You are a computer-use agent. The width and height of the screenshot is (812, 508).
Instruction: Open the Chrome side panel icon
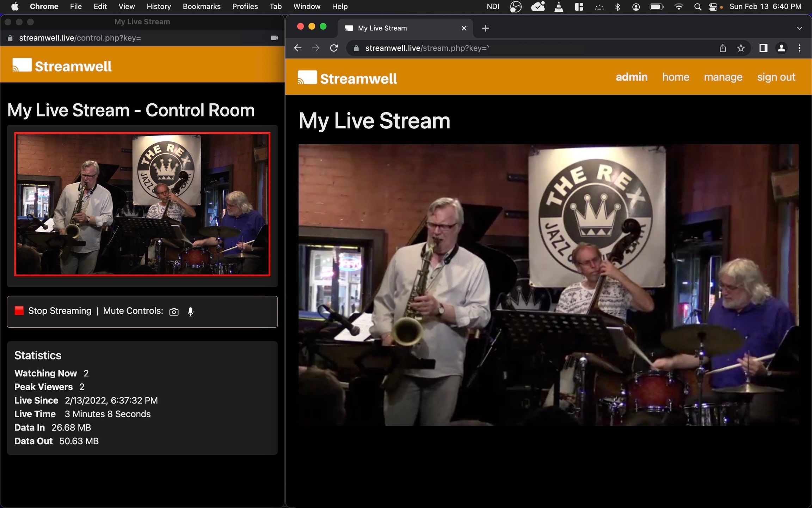tap(763, 48)
